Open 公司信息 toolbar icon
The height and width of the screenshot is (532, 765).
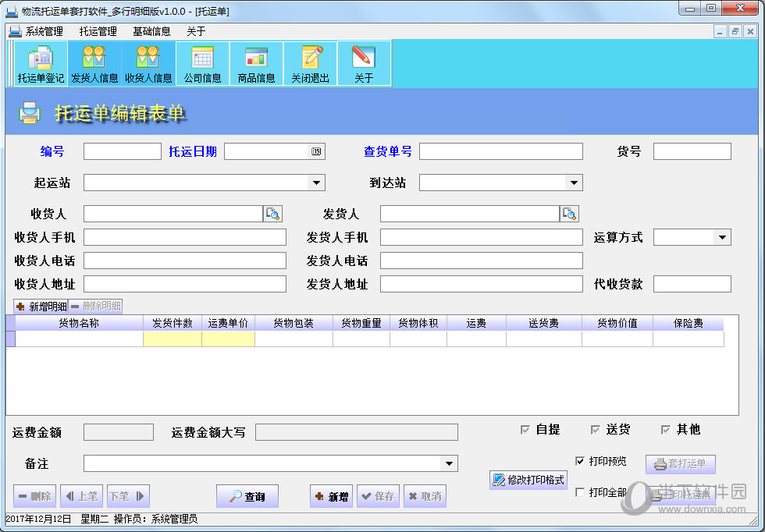coord(202,64)
